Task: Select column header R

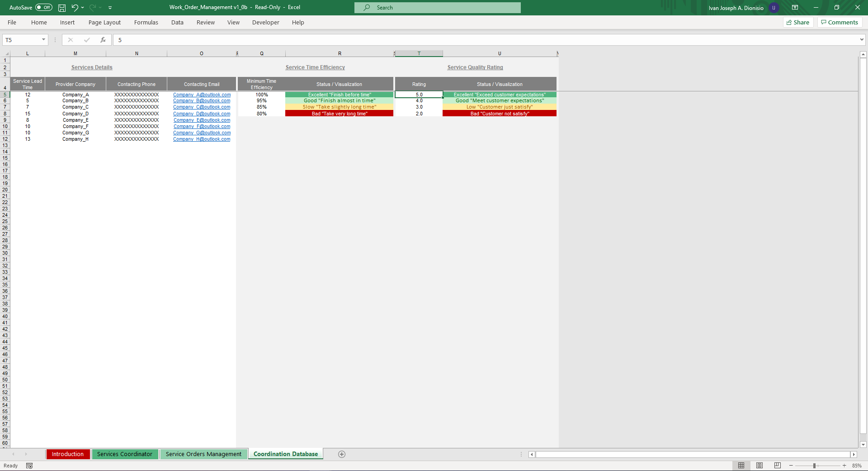Action: [x=340, y=53]
